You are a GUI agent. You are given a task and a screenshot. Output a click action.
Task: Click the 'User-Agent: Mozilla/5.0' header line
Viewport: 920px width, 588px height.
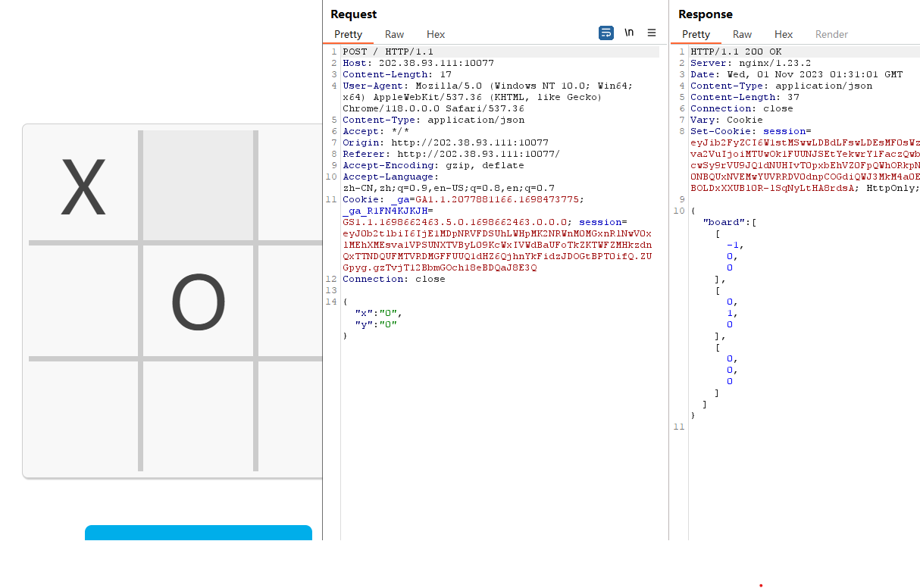(x=487, y=86)
